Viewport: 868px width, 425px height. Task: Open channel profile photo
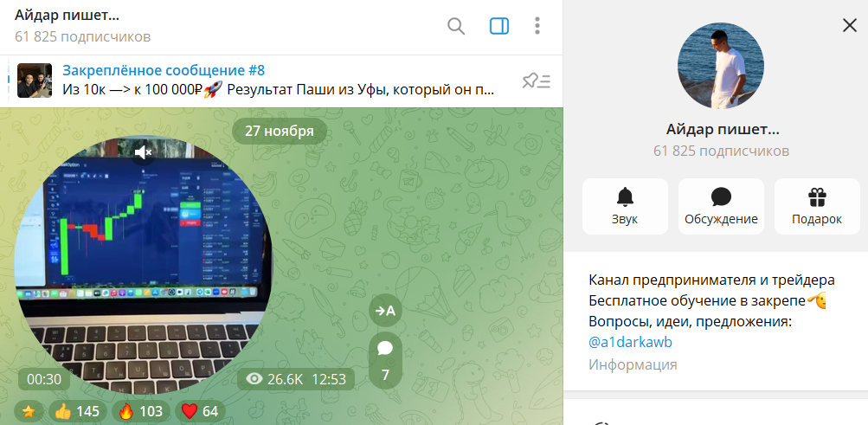(x=721, y=65)
